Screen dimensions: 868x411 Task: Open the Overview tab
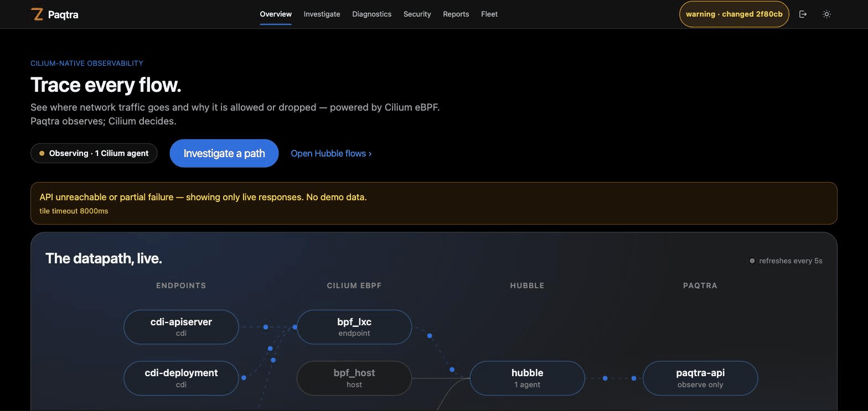click(x=276, y=14)
